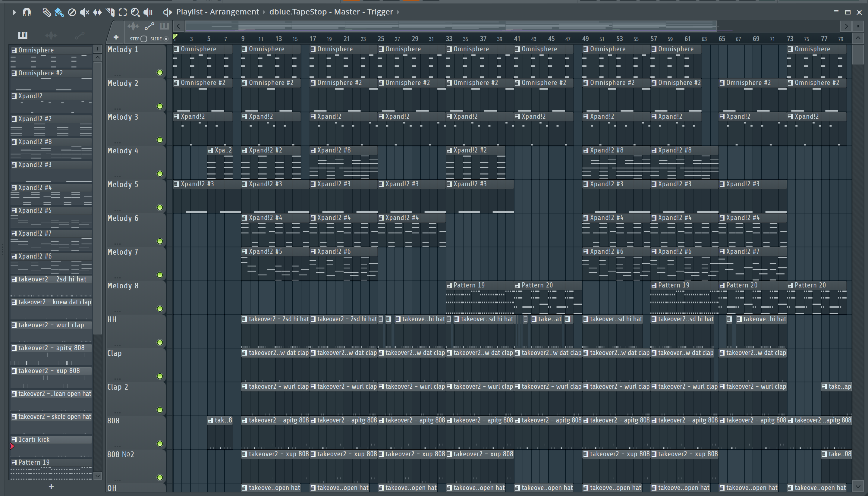The height and width of the screenshot is (496, 868).
Task: Select the Delete tool
Action: tap(72, 12)
